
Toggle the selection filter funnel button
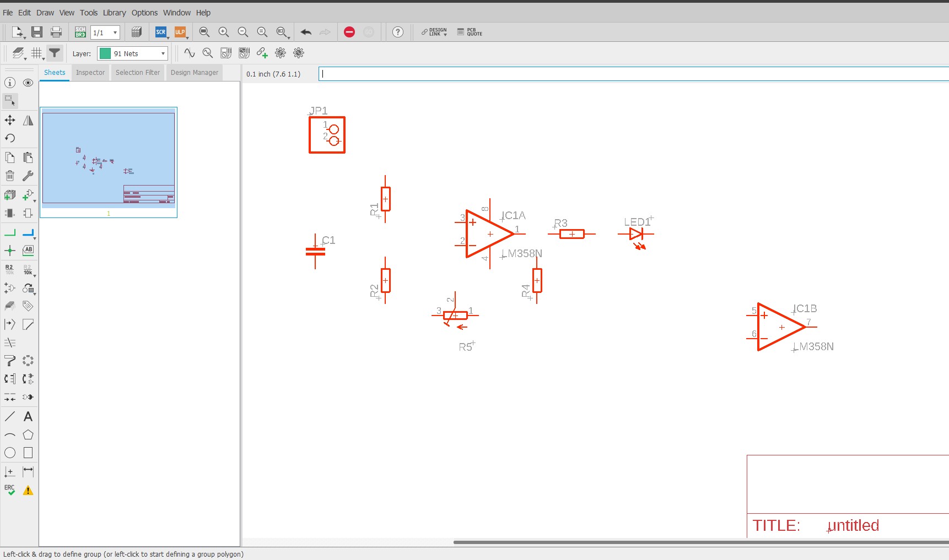[55, 53]
